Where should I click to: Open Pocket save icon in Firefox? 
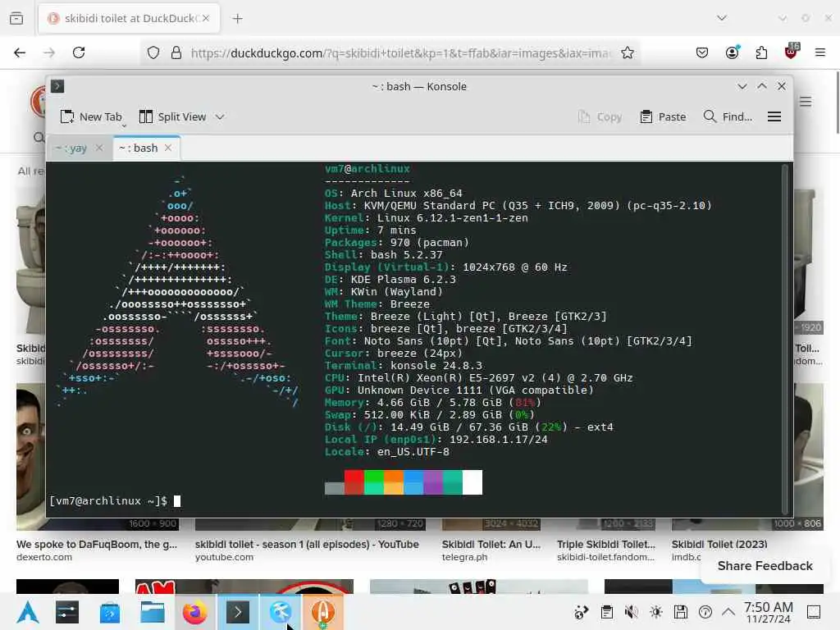click(702, 52)
